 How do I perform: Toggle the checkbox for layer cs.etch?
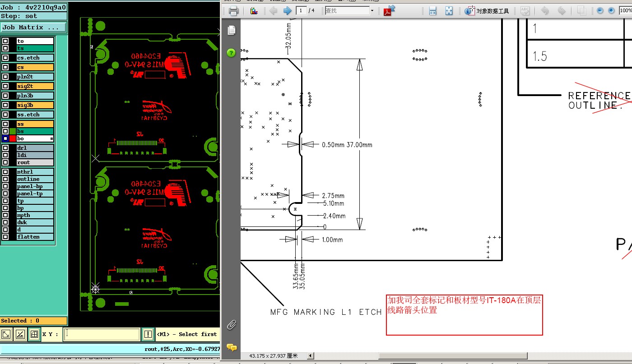[5, 58]
